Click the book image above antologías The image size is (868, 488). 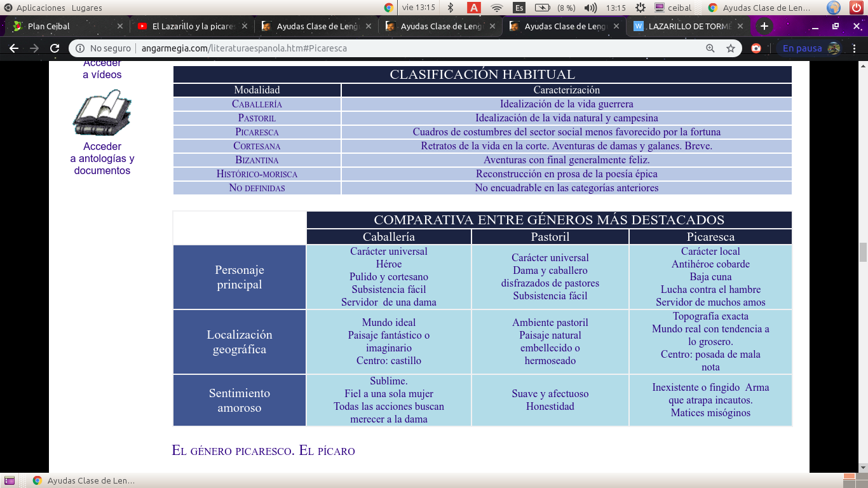pos(102,113)
